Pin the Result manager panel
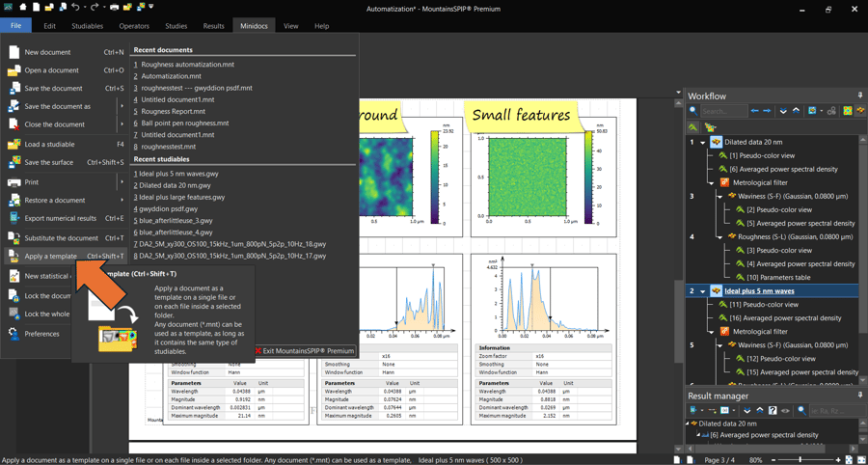868x465 pixels. (x=860, y=396)
